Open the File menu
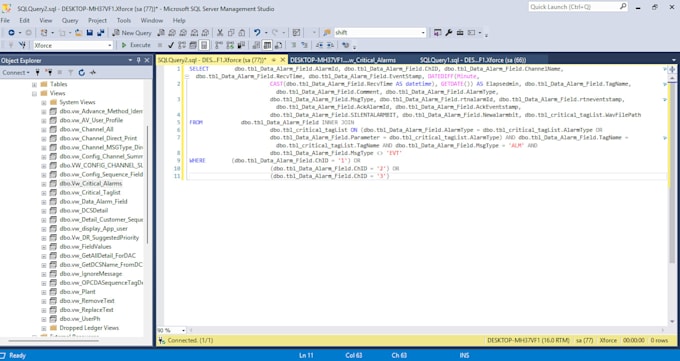The width and height of the screenshot is (680, 361). tap(5, 20)
